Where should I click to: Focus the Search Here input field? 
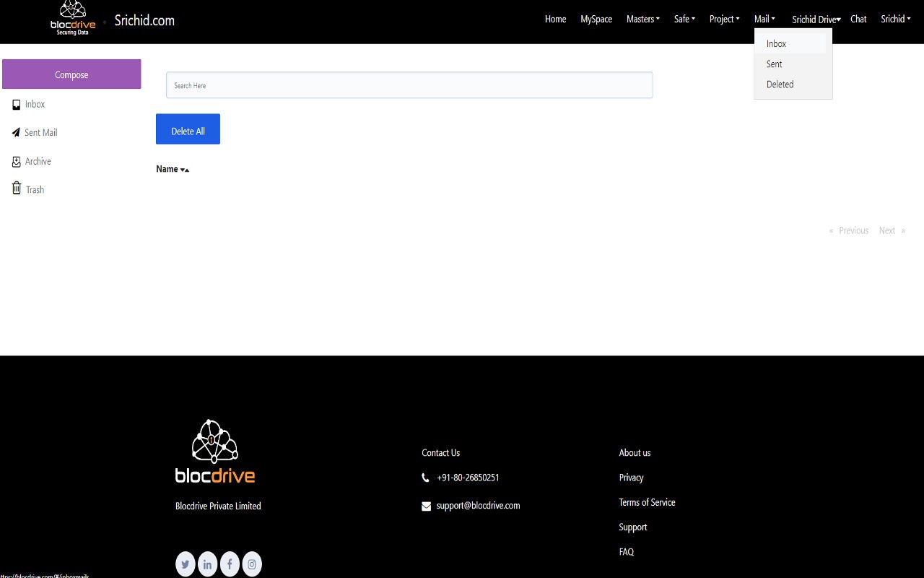click(409, 85)
